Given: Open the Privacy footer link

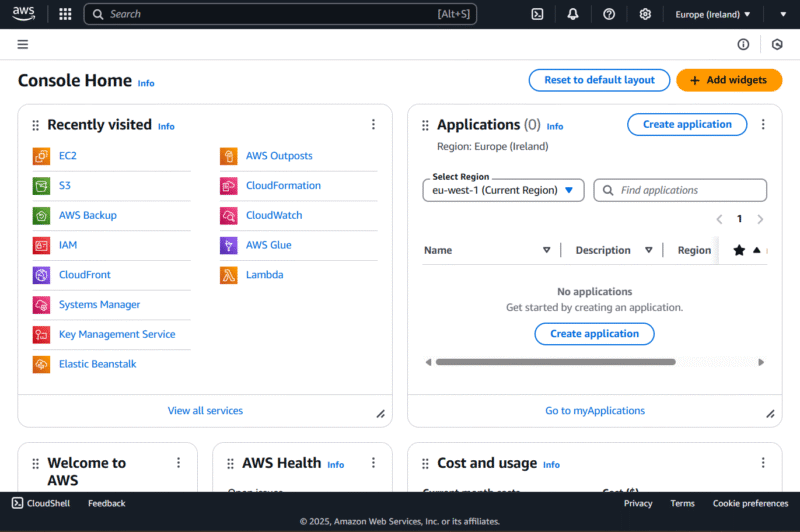Looking at the screenshot, I should click(638, 503).
